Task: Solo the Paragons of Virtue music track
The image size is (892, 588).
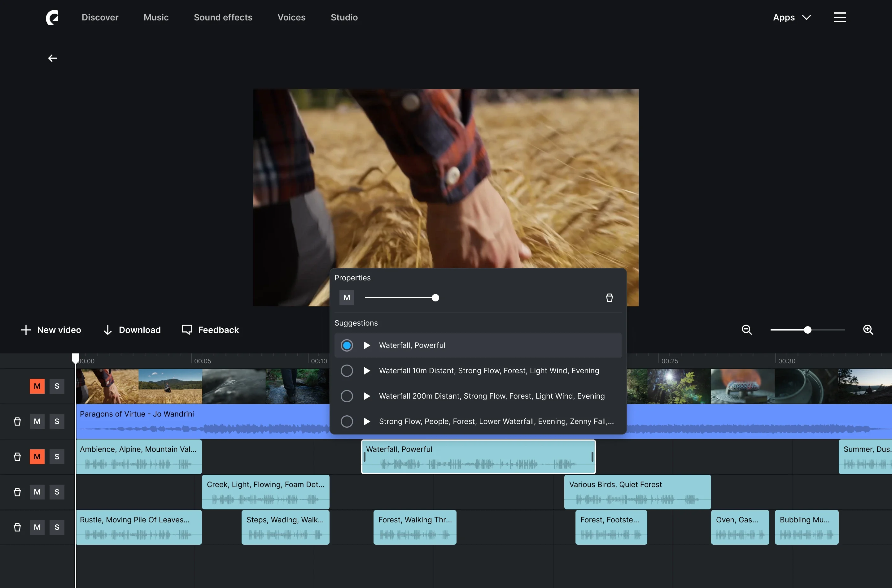Action: pyautogui.click(x=57, y=421)
